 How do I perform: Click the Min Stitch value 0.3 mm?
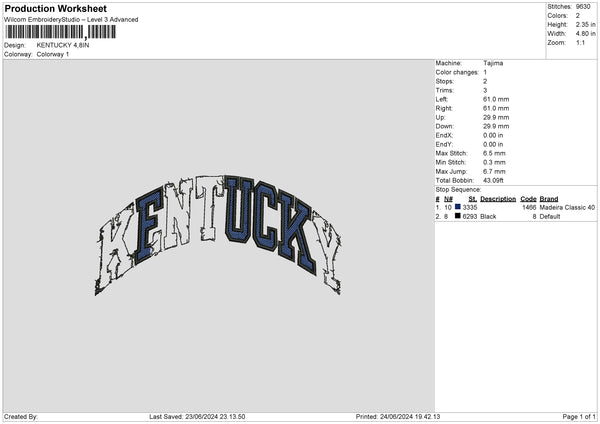494,162
